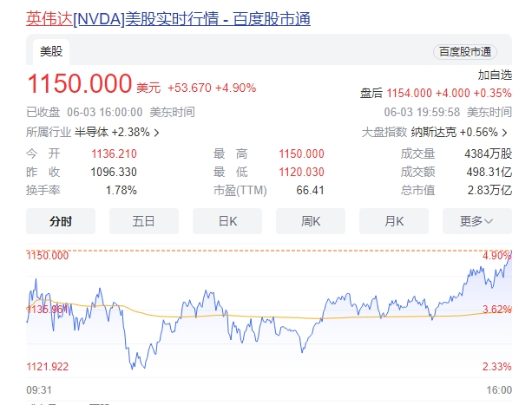
Task: Click the chart axis label 2.33%
Action: (497, 367)
